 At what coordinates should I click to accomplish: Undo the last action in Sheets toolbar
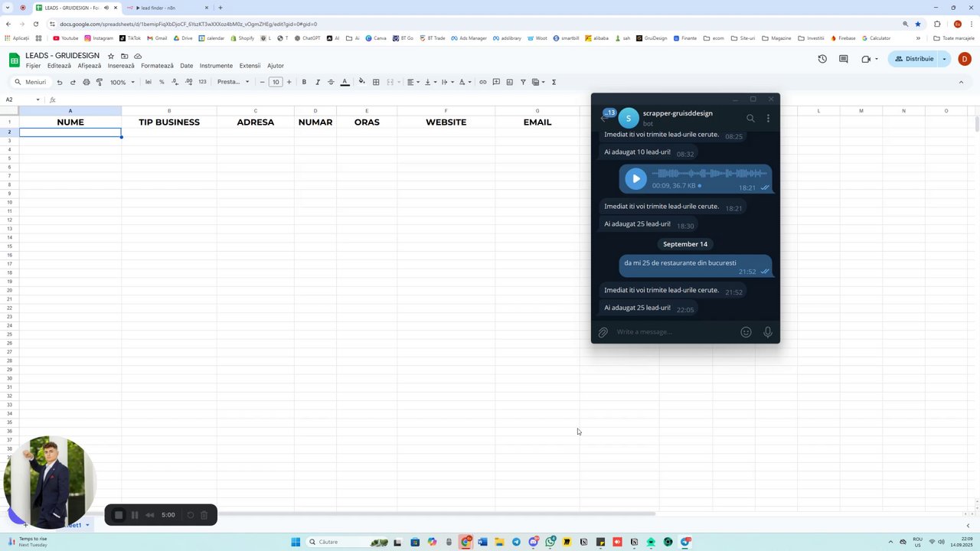coord(59,82)
